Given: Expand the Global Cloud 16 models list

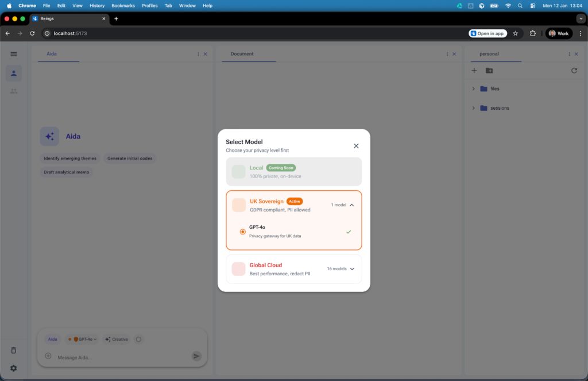Looking at the screenshot, I should [x=352, y=268].
